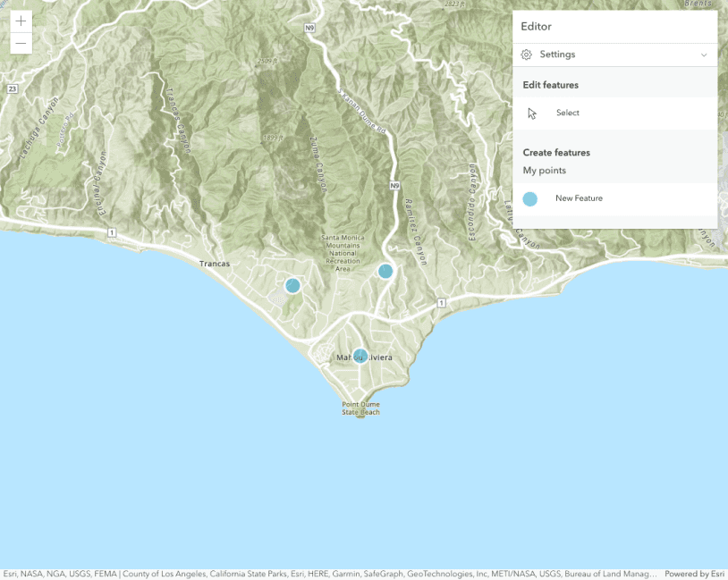Zoom out with the minus button
The height and width of the screenshot is (580, 728).
(x=21, y=44)
